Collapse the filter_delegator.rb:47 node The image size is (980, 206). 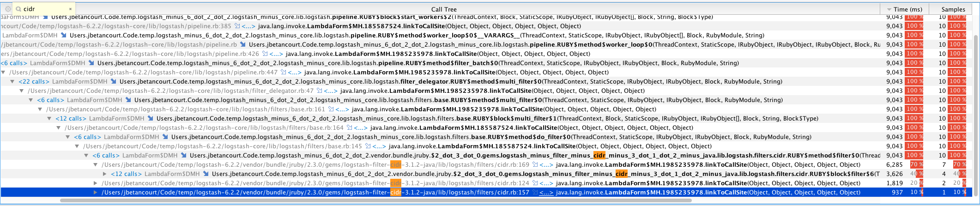pos(22,91)
